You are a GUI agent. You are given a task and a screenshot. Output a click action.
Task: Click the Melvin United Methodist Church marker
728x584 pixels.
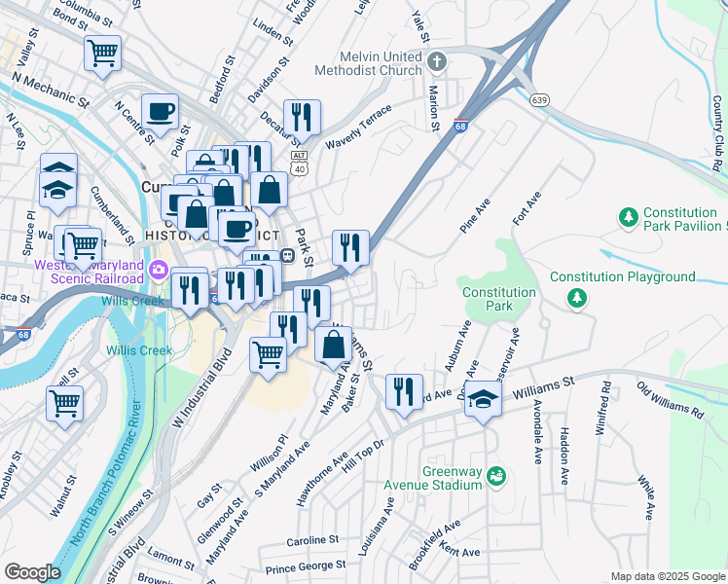pos(436,62)
